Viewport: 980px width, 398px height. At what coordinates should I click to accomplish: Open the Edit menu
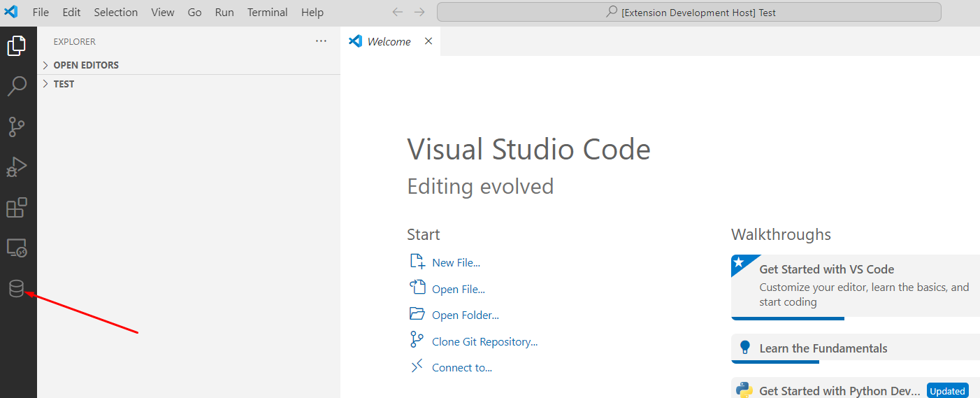click(71, 12)
